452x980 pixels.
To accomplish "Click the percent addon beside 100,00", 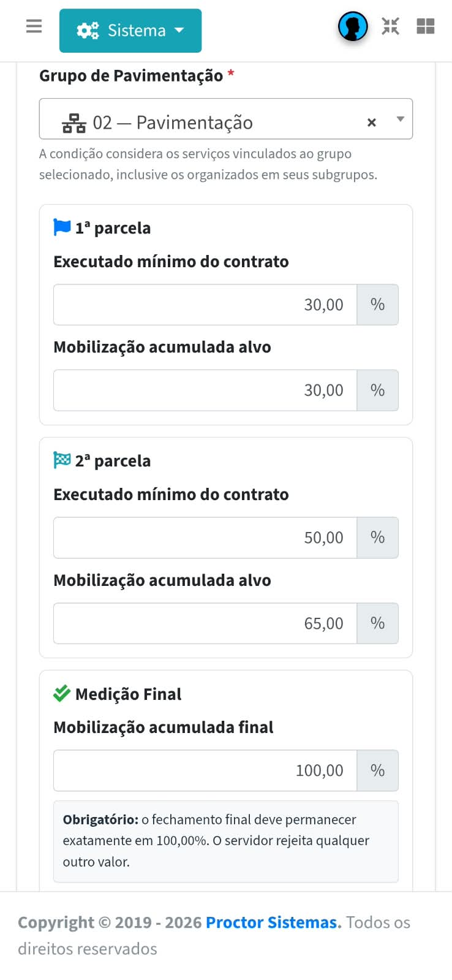I will (378, 770).
